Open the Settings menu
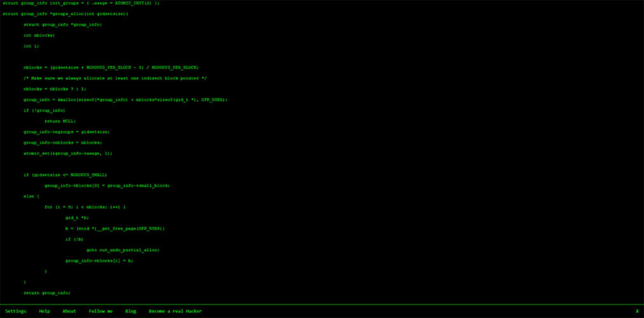644x318 pixels. click(x=16, y=311)
